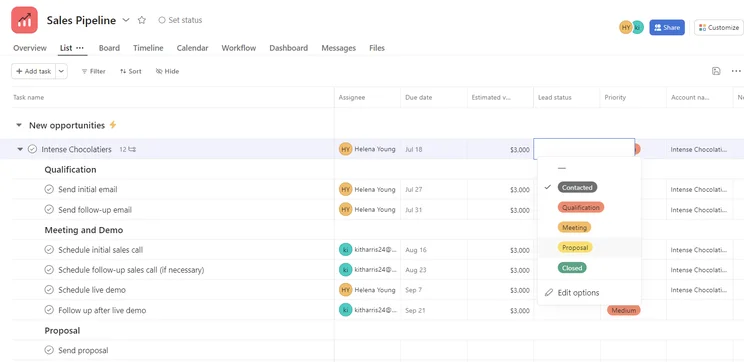The height and width of the screenshot is (362, 744).
Task: Open the Files tab
Action: tap(377, 48)
